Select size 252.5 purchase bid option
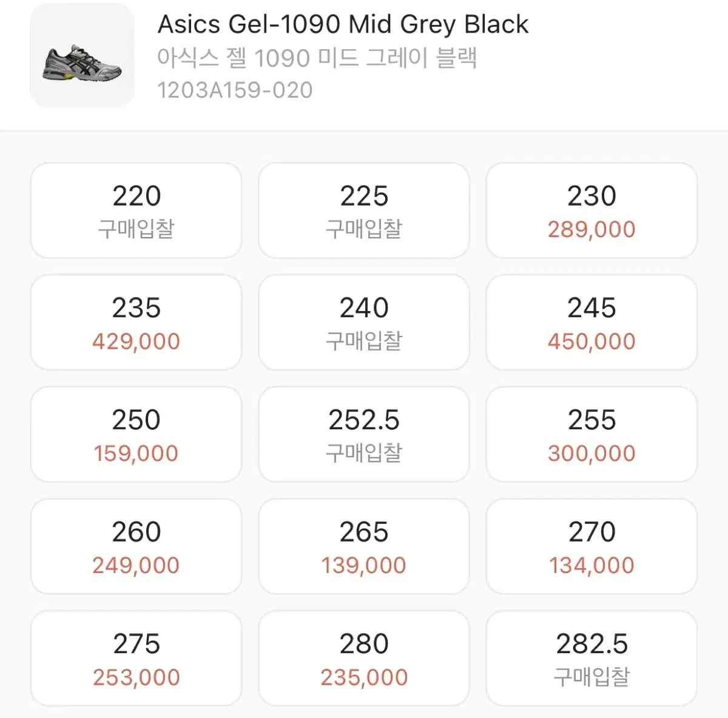Screen dimensions: 728x718 pos(364,434)
